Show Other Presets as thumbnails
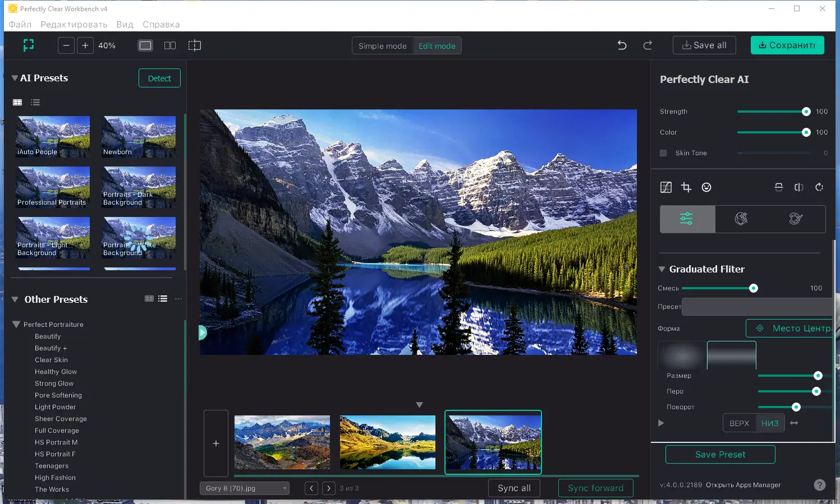840x504 pixels. tap(149, 299)
